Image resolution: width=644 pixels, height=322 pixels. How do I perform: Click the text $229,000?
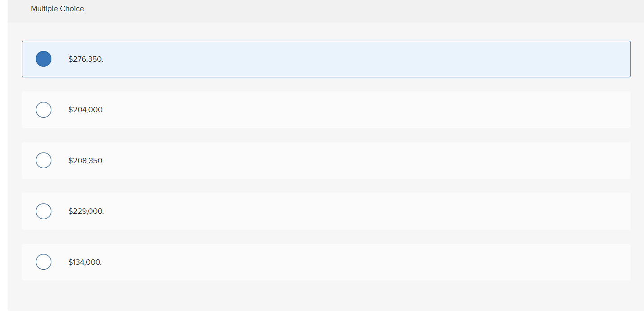(x=86, y=211)
